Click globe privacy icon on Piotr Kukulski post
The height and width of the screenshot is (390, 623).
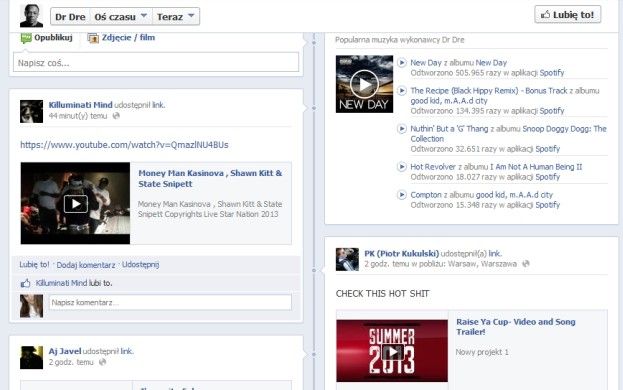(526, 264)
